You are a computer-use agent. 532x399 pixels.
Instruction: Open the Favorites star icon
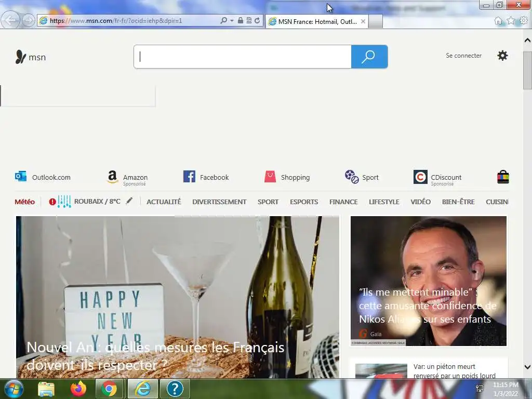pyautogui.click(x=511, y=21)
